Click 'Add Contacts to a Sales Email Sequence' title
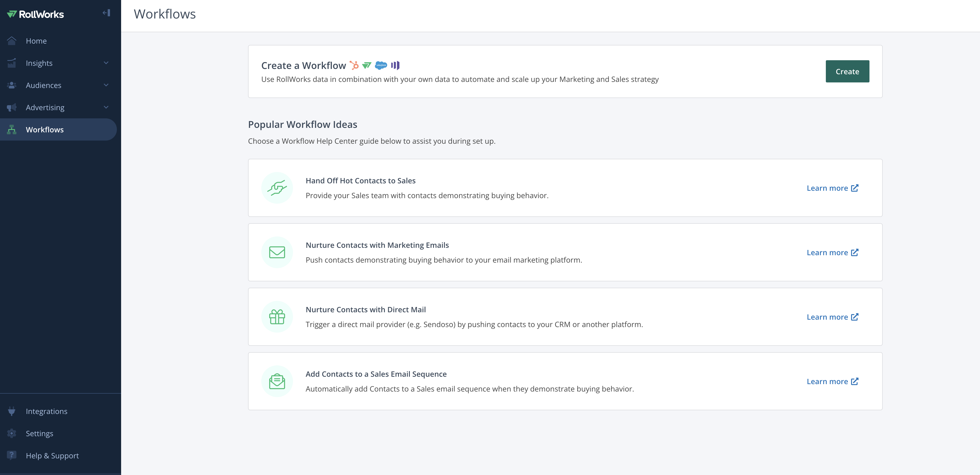 tap(376, 374)
